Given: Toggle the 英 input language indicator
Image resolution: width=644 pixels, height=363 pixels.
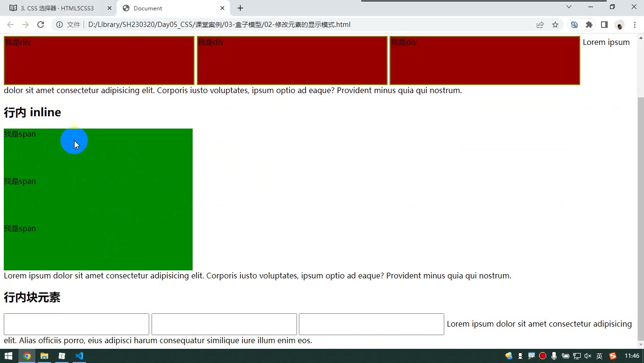Looking at the screenshot, I should (x=599, y=356).
